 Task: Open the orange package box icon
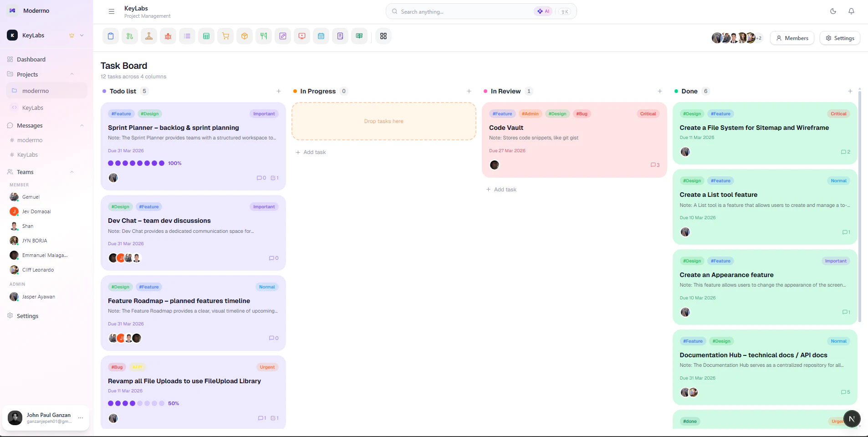click(245, 36)
